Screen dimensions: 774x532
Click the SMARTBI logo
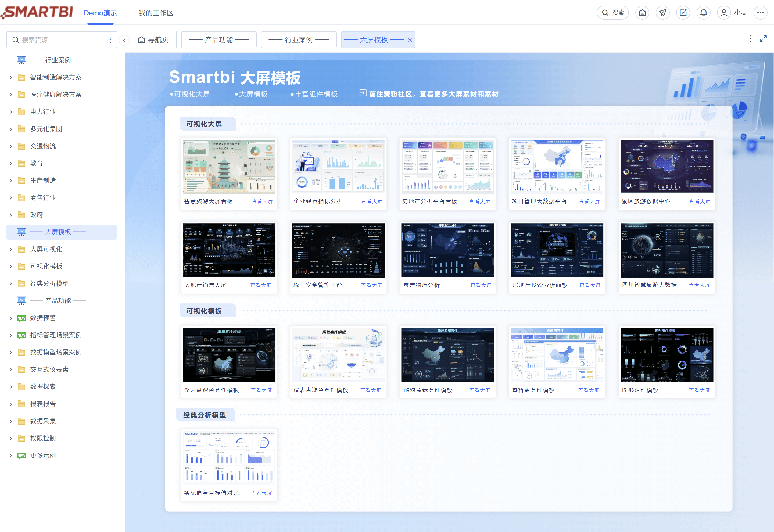37,12
